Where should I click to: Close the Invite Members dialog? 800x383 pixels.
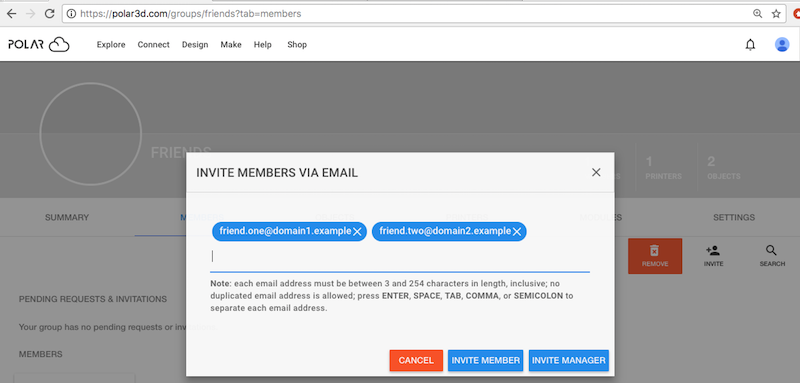[x=596, y=172]
